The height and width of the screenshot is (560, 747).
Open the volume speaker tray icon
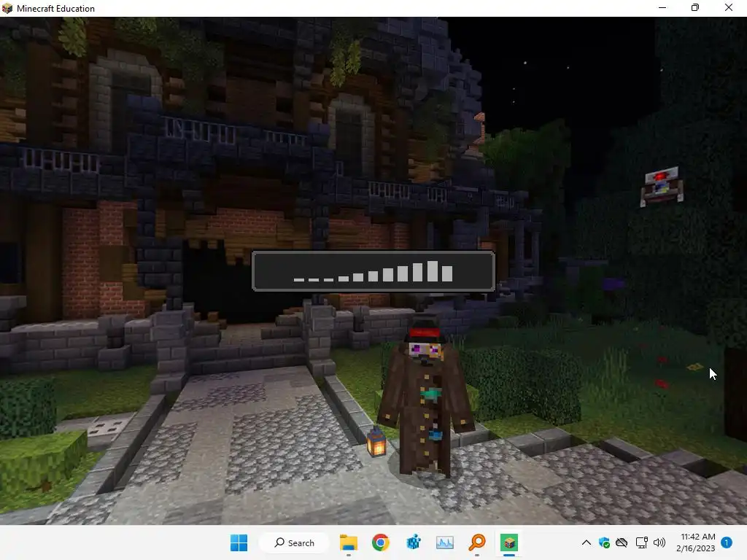pos(659,542)
